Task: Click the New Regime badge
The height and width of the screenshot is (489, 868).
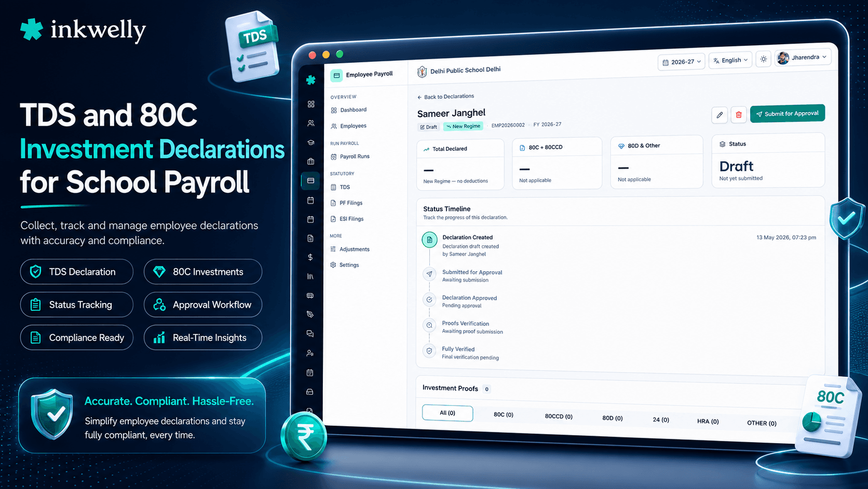Action: [x=464, y=126]
